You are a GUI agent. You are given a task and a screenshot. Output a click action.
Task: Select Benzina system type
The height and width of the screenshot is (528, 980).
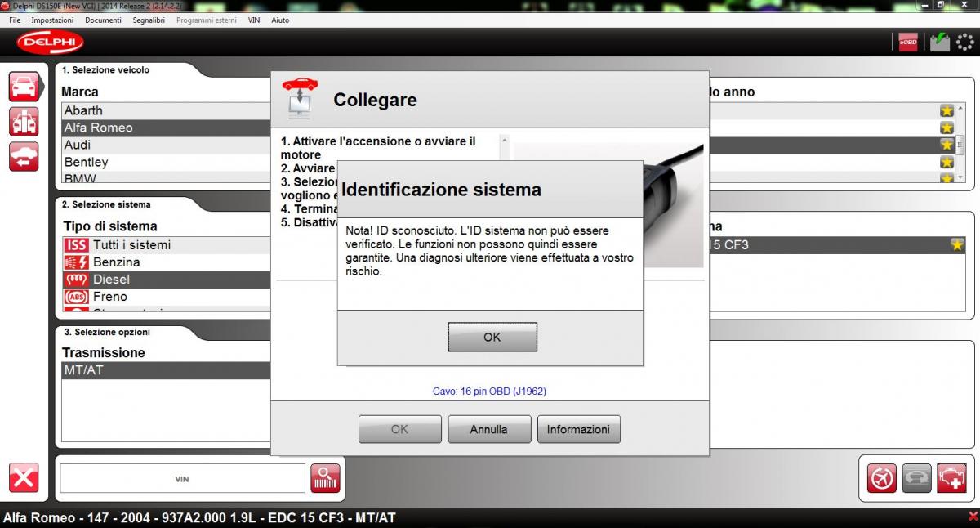[x=167, y=262]
